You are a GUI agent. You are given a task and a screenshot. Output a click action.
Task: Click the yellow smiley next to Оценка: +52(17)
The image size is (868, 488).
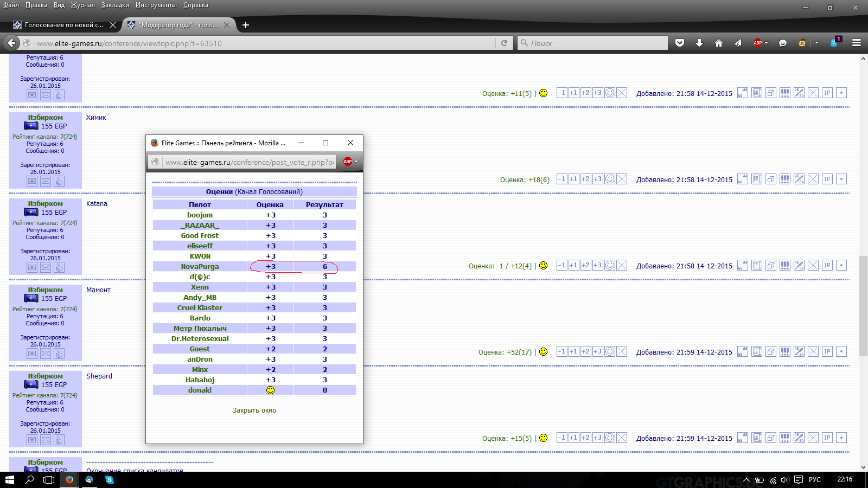544,352
